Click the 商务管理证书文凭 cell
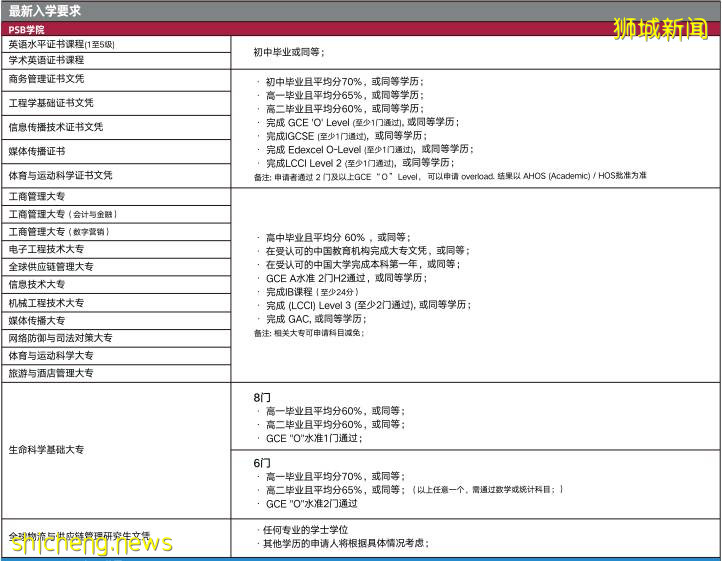Viewport: 722px width, 561px height. coord(116,80)
